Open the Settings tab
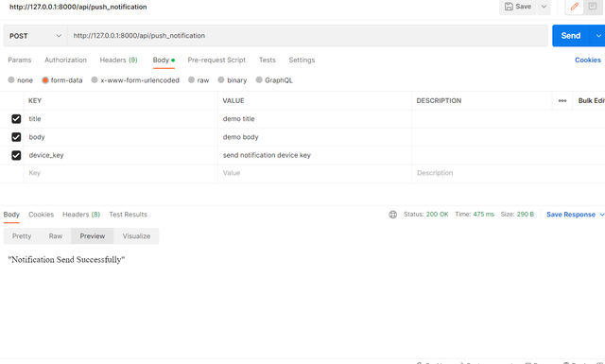605x364 pixels. (302, 60)
